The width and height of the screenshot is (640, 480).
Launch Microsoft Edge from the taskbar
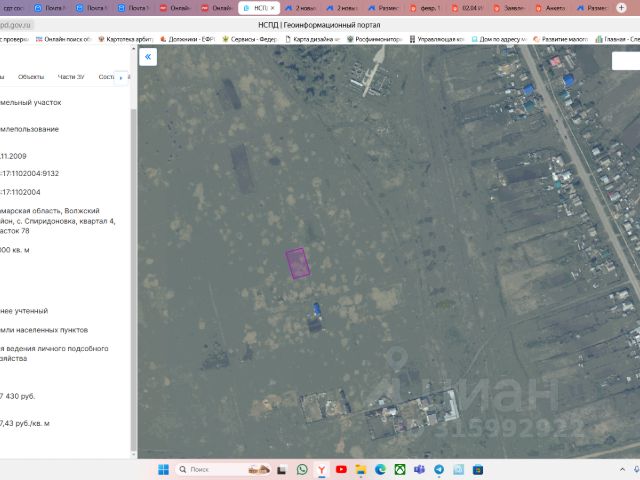380,469
